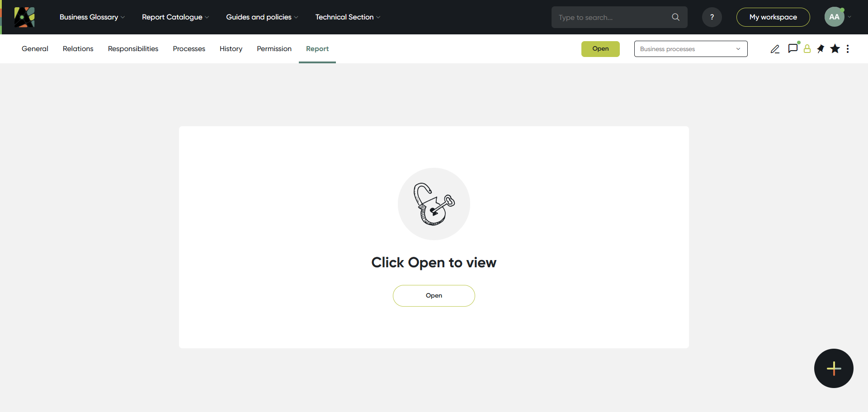The image size is (868, 412).
Task: Click the app logo in the top-left corner
Action: 24,17
